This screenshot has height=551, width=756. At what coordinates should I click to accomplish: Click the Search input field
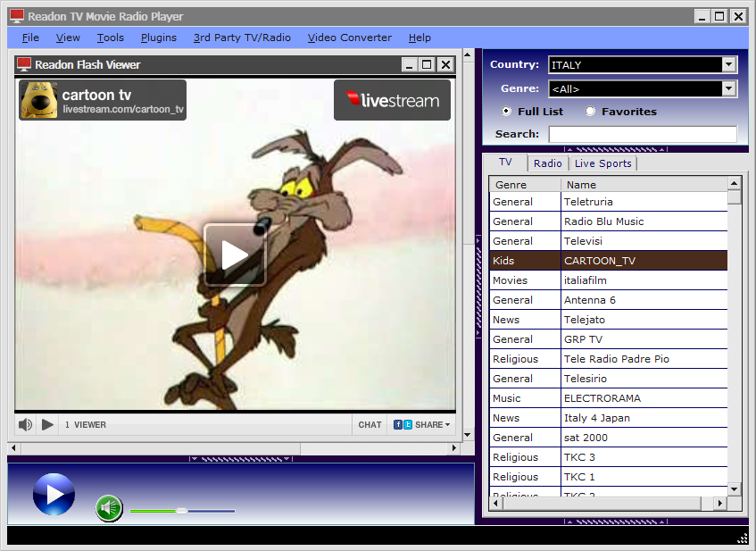[643, 134]
